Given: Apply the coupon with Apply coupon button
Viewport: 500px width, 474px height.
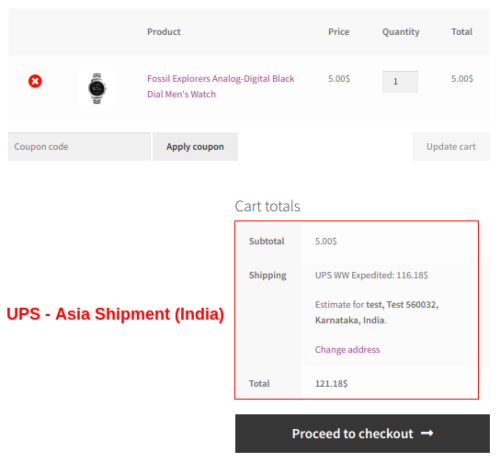Looking at the screenshot, I should coord(195,147).
